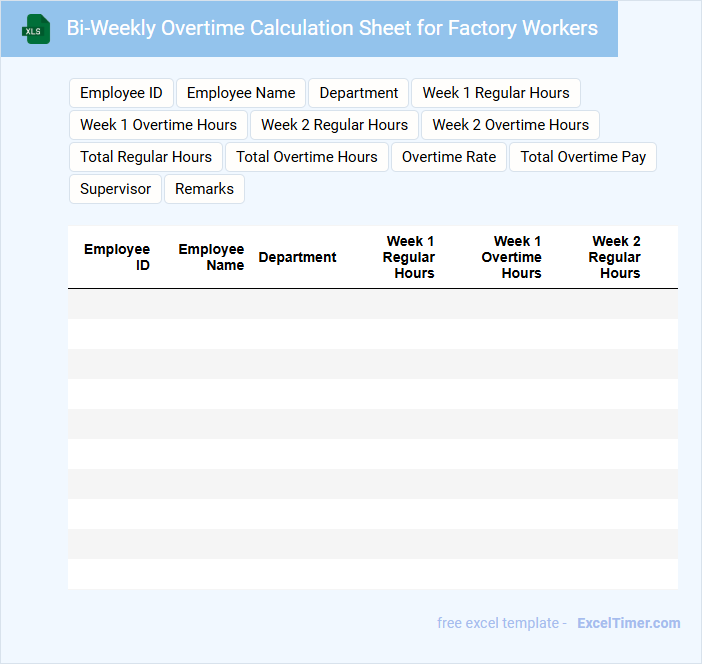
Task: Click the Total Overtime Pay tag
Action: point(583,157)
